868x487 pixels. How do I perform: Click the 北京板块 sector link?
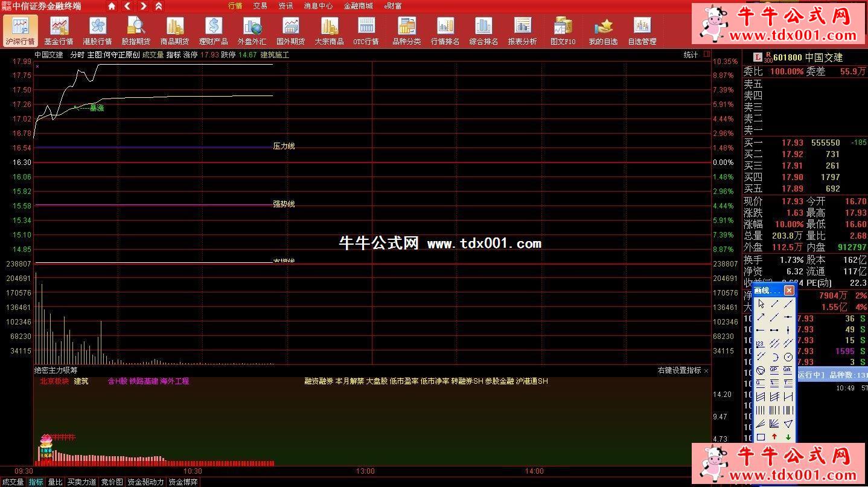click(x=54, y=381)
